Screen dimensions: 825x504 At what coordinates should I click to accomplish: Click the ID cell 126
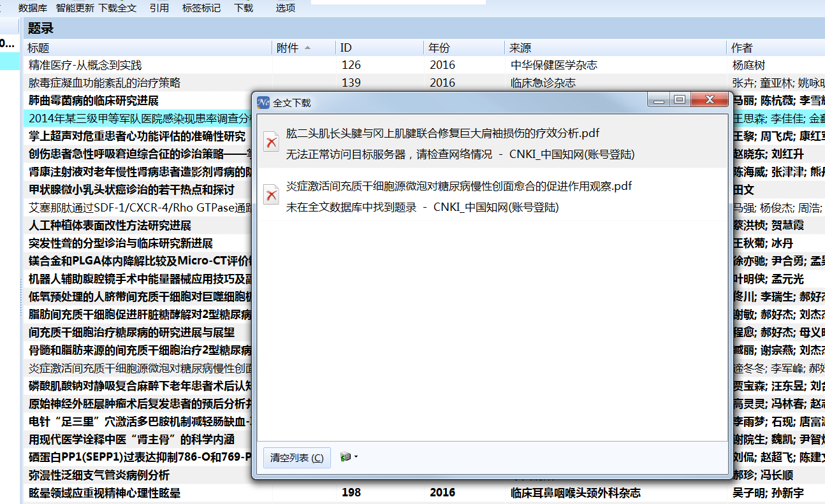click(351, 65)
